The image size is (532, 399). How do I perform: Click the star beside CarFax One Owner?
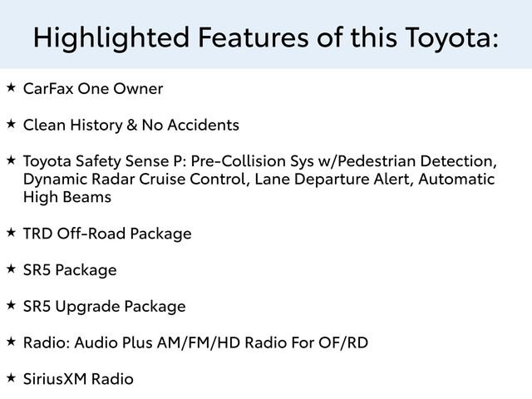[x=11, y=87]
